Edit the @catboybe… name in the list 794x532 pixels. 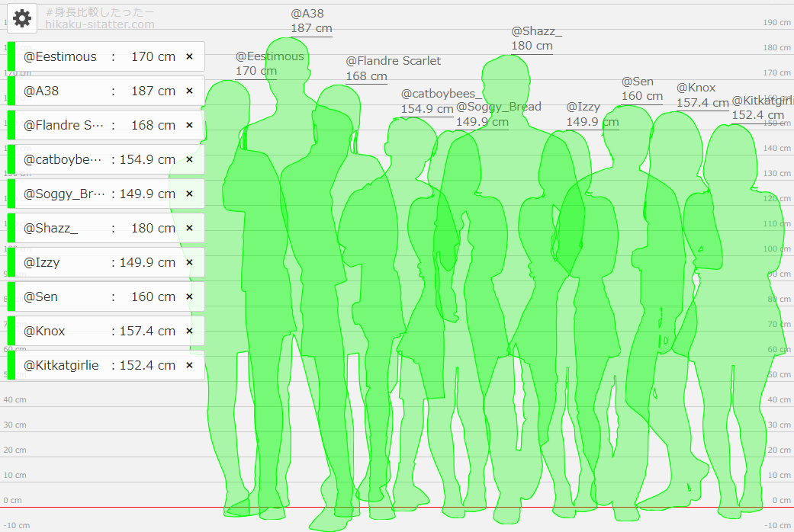[63, 159]
